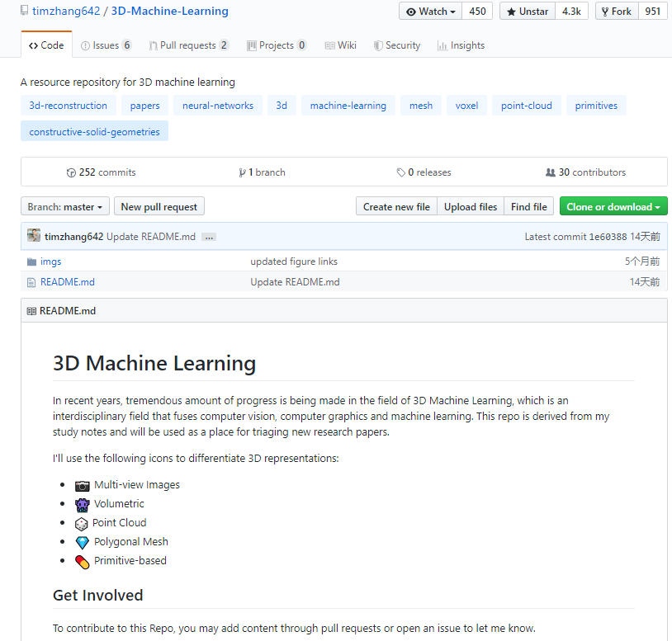View the 252 commits link
The width and height of the screenshot is (672, 641).
[102, 172]
